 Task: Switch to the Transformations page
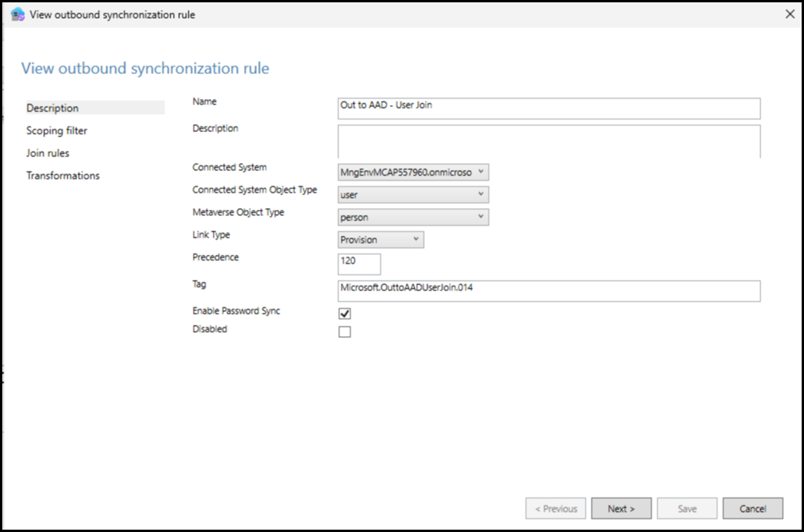pyautogui.click(x=63, y=176)
